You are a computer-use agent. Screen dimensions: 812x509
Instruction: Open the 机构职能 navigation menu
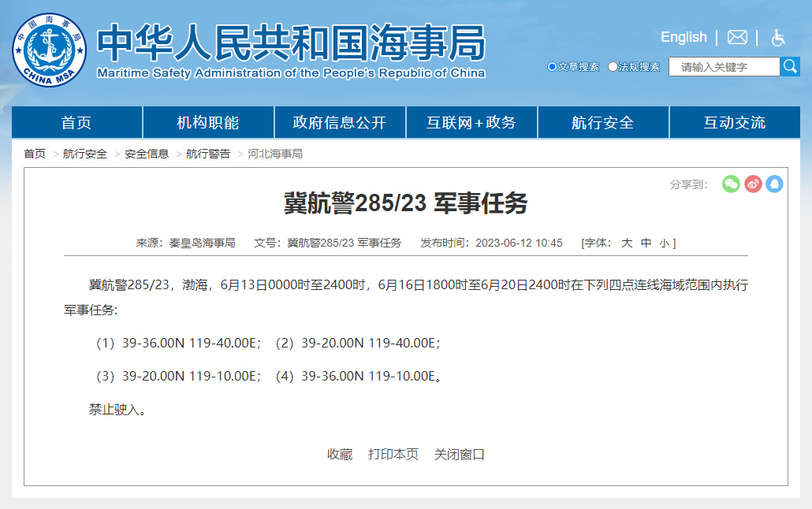pyautogui.click(x=208, y=123)
